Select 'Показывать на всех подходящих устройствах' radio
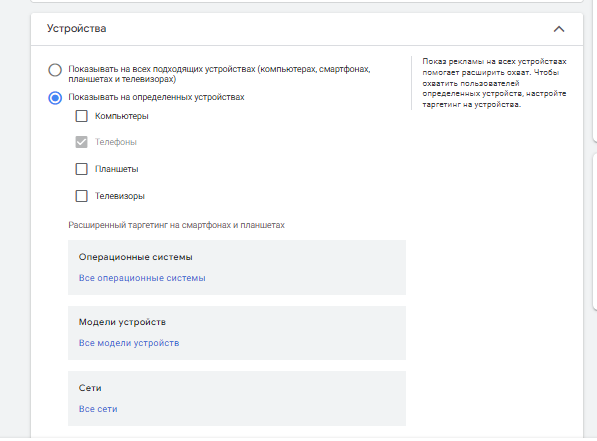Viewport: 597px width, 441px height. (x=55, y=70)
